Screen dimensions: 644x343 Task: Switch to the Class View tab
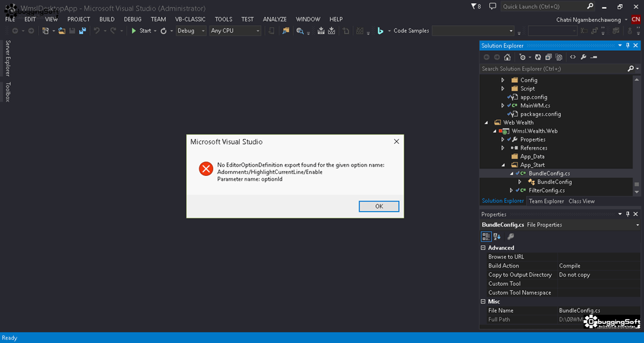point(582,201)
